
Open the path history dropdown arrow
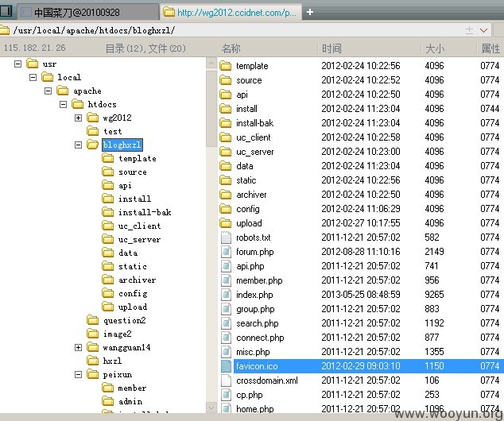(483, 30)
